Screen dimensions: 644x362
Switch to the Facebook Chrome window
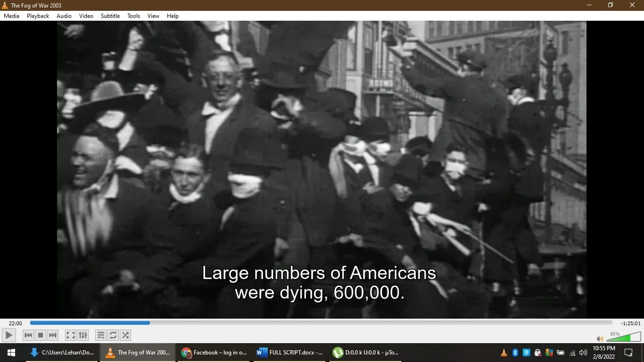215,353
